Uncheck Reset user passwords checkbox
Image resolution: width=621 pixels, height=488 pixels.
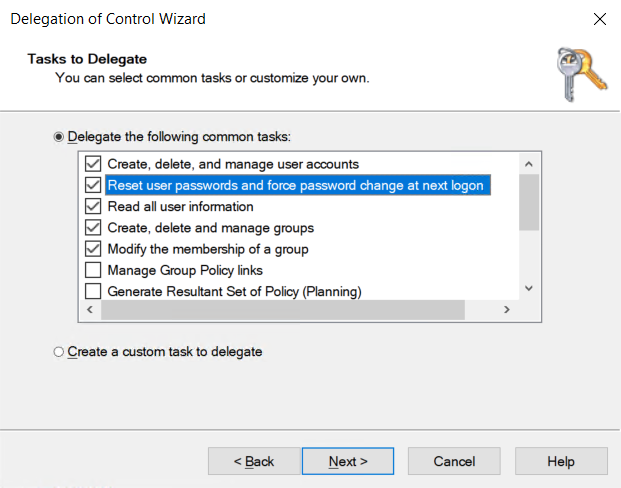click(93, 185)
